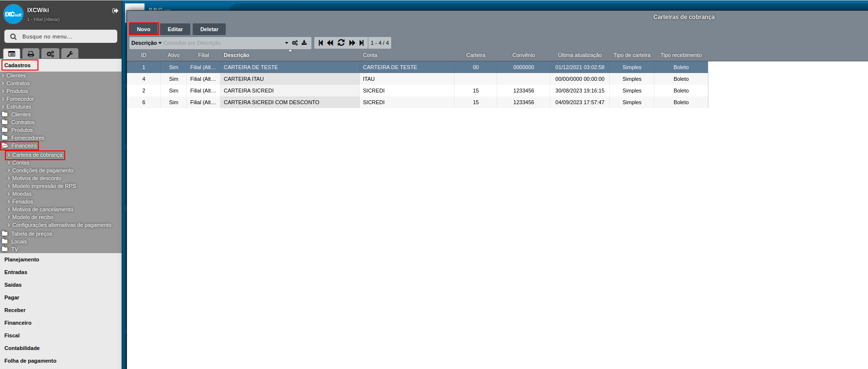Image resolution: width=868 pixels, height=369 pixels.
Task: Sort by the Convênio column header
Action: (524, 55)
